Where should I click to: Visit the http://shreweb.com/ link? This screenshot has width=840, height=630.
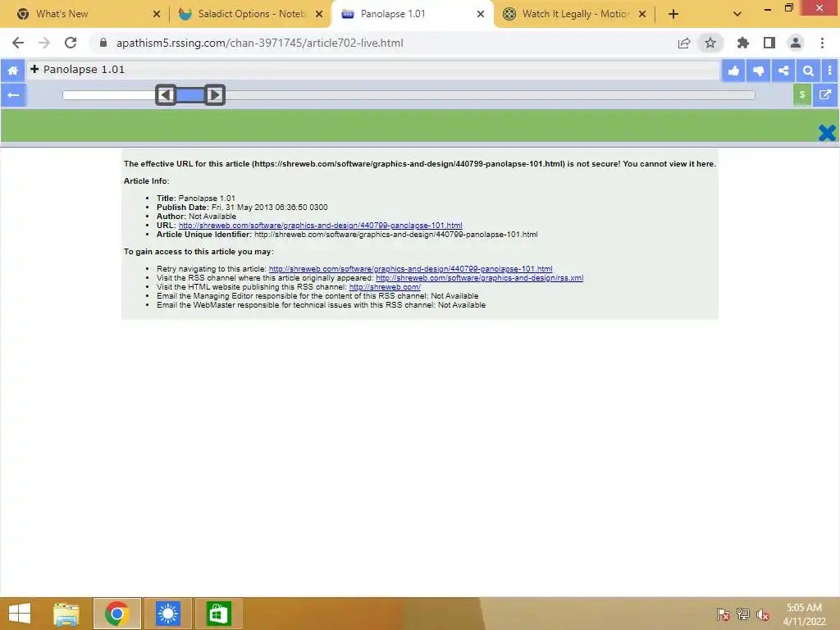pyautogui.click(x=385, y=287)
